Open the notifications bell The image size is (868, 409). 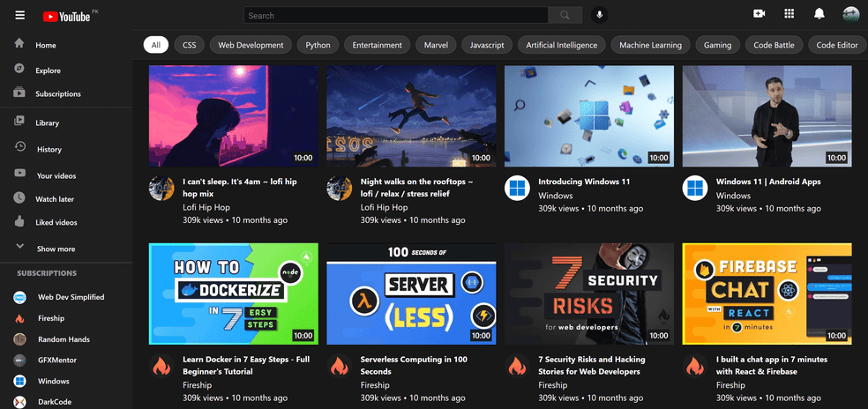pos(819,14)
